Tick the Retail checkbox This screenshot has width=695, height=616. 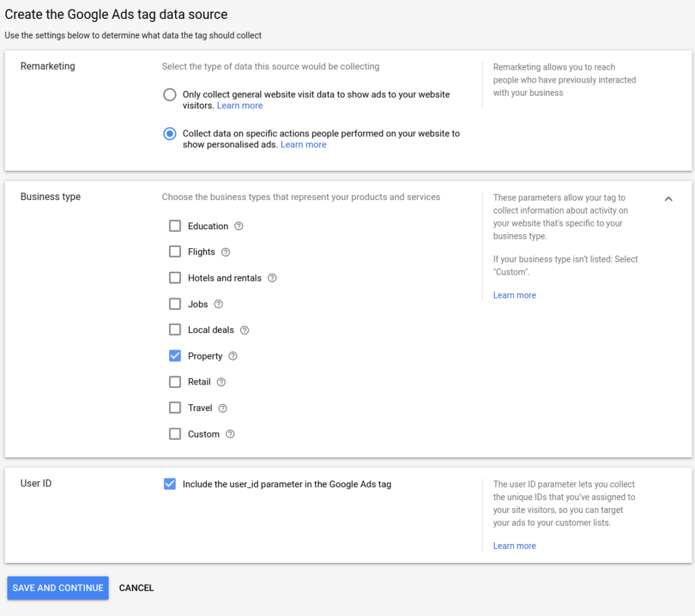pos(175,382)
